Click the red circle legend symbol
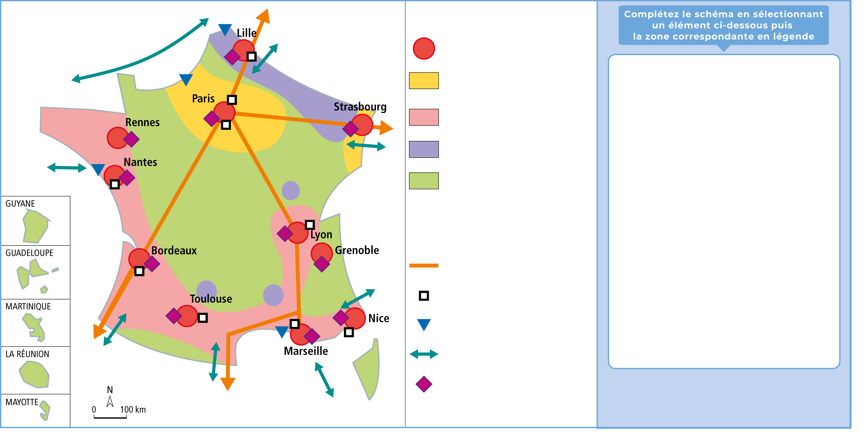Screen dimensions: 868x441 [x=424, y=48]
